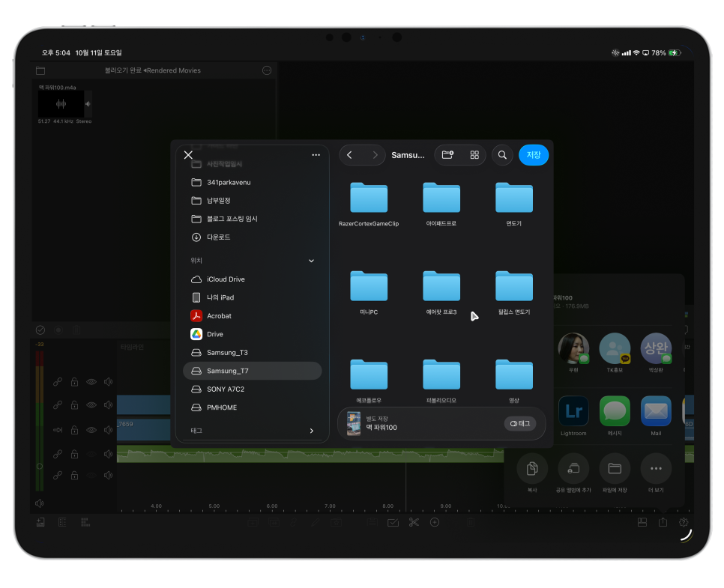
Task: Tap 공유 앨범에 추가 shared album action
Action: coord(573,473)
